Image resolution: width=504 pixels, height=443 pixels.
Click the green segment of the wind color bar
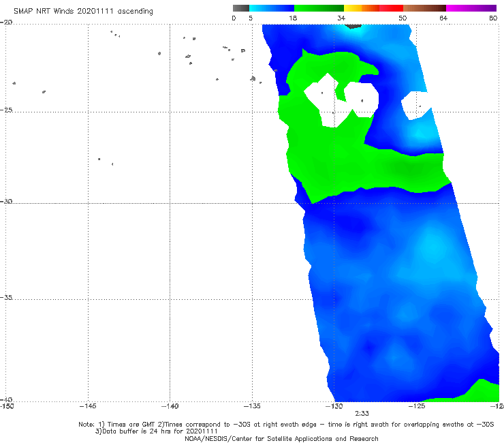[319, 8]
